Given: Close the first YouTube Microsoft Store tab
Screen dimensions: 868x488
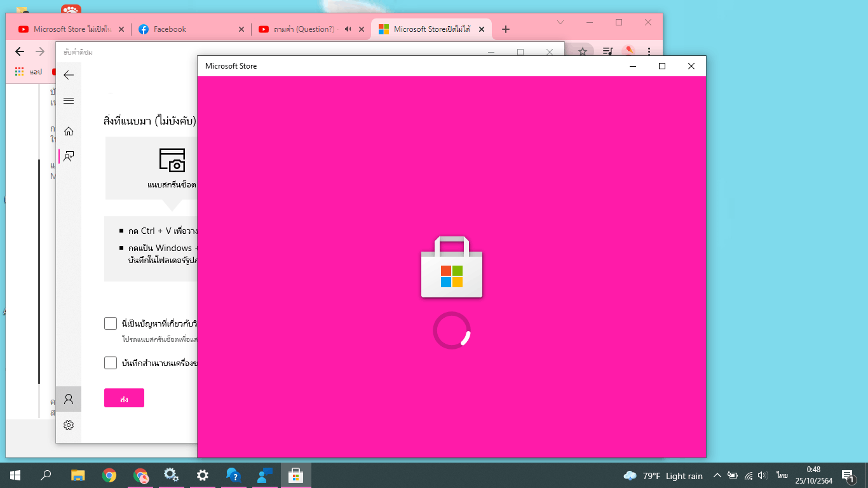Looking at the screenshot, I should (x=121, y=29).
